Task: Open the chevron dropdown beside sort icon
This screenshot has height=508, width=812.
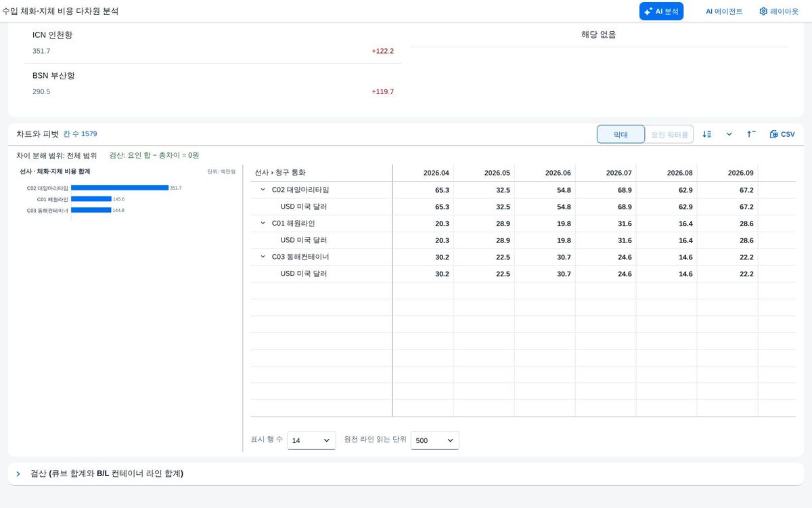Action: pos(729,134)
